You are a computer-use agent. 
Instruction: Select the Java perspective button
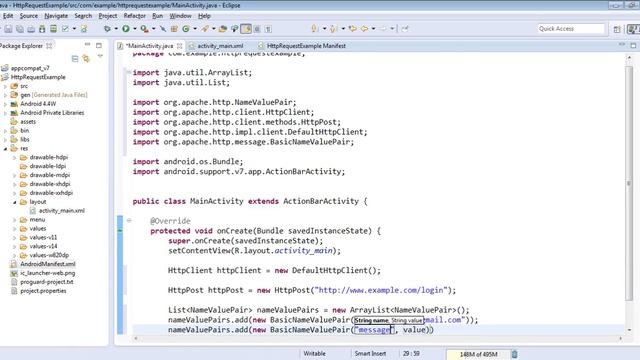pos(633,29)
